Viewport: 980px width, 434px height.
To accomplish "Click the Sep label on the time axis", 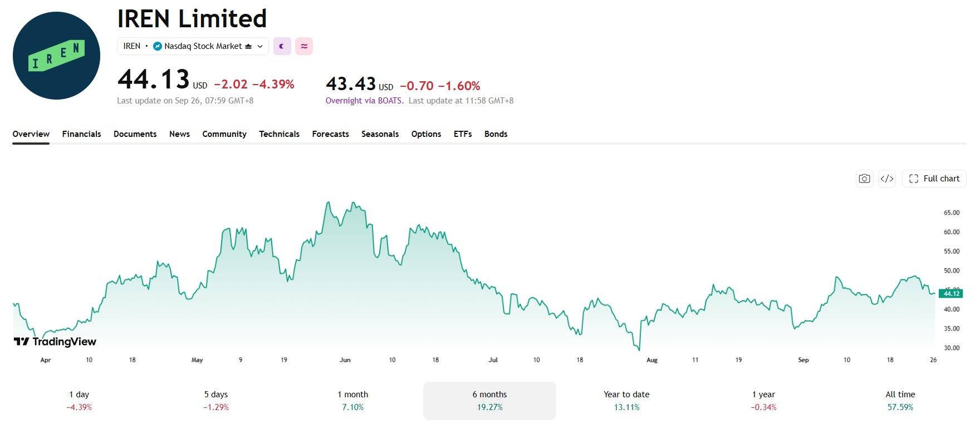I will point(803,360).
